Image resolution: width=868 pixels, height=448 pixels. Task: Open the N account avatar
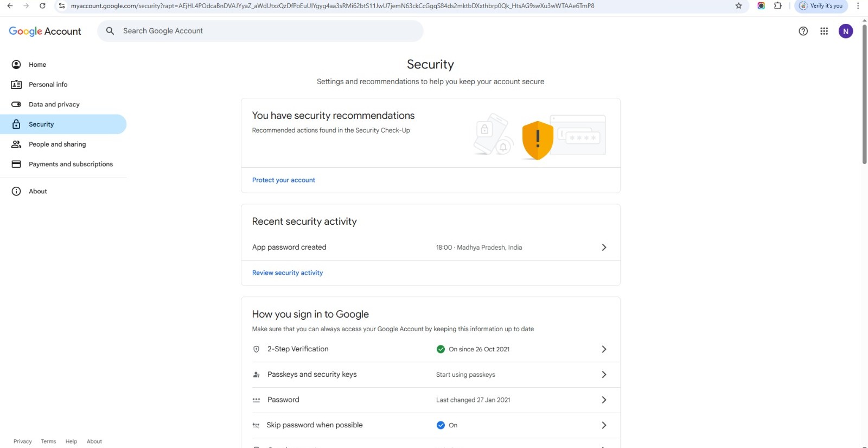[845, 31]
